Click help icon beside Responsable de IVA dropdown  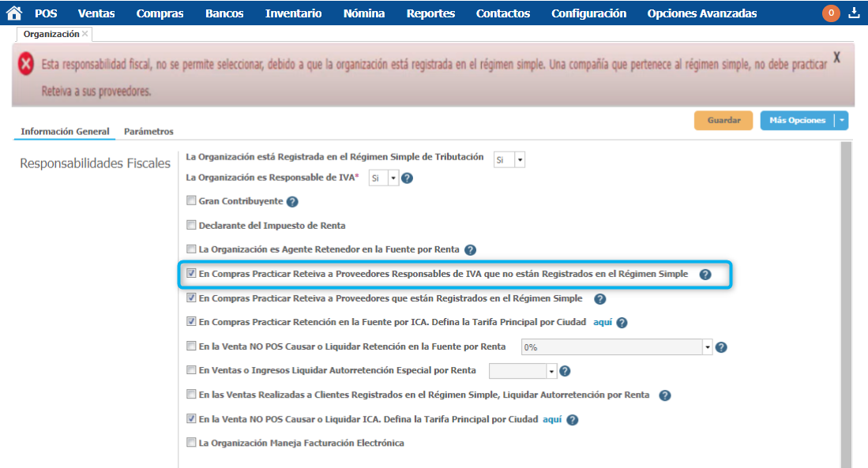(408, 178)
